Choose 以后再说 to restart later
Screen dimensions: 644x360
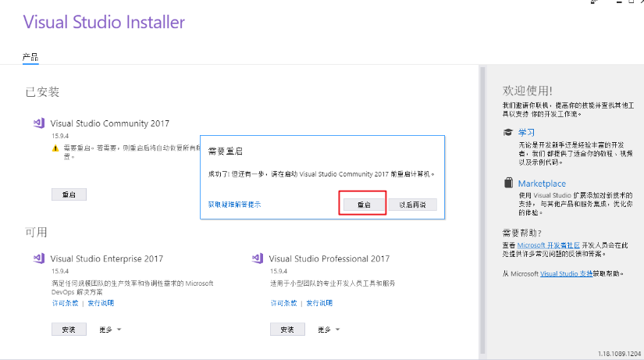[x=412, y=205]
